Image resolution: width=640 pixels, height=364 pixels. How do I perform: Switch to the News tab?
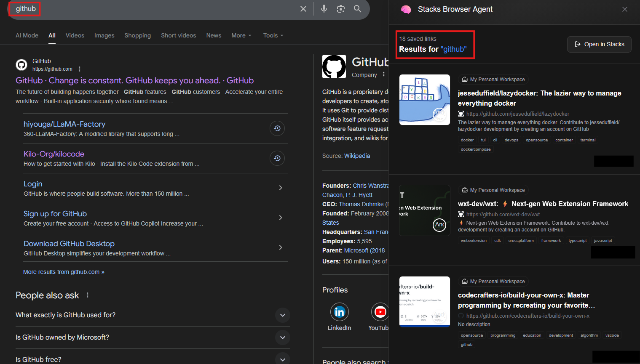pos(214,35)
